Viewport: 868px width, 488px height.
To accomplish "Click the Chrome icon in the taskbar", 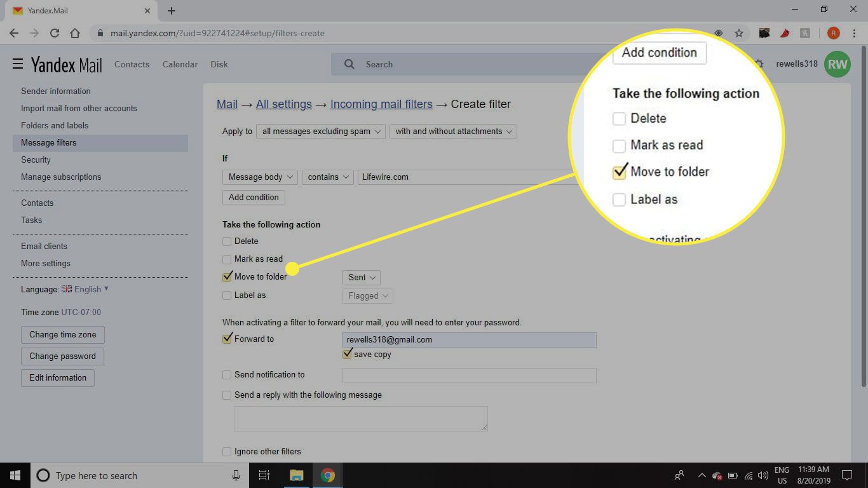I will pos(327,475).
